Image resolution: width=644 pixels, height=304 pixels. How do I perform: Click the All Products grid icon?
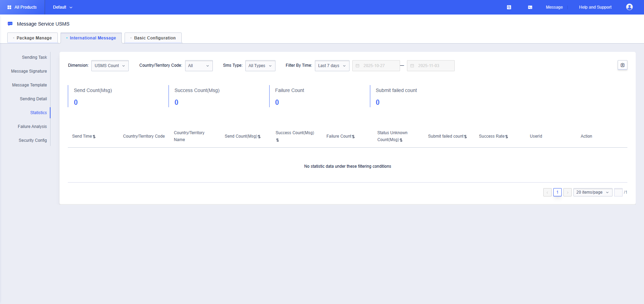(9, 7)
